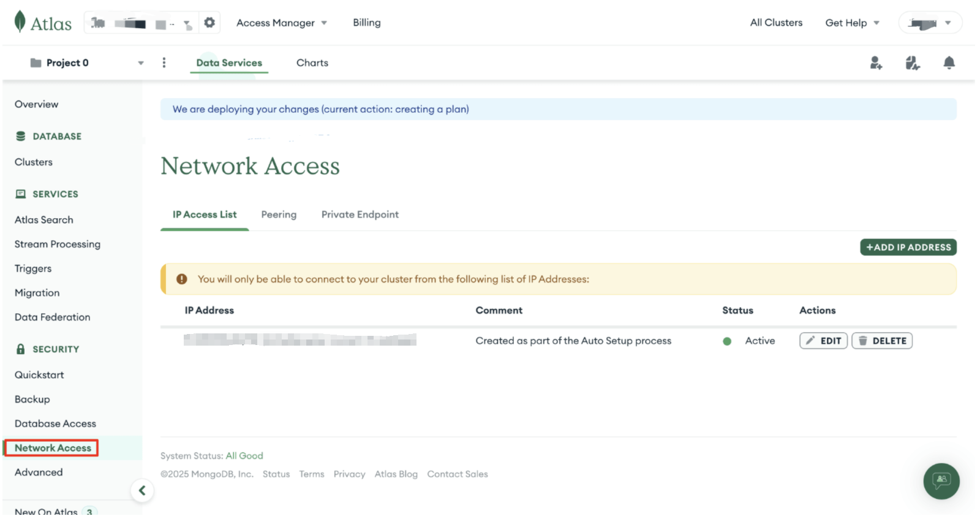Open Stream Processing in the sidebar
This screenshot has height=516, width=980.
click(x=58, y=244)
